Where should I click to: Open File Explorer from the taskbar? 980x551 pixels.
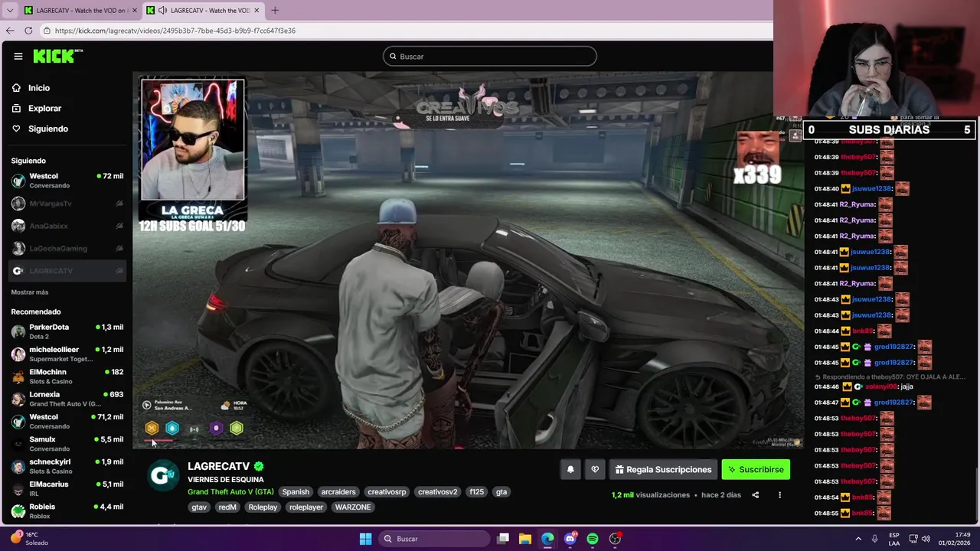click(525, 539)
